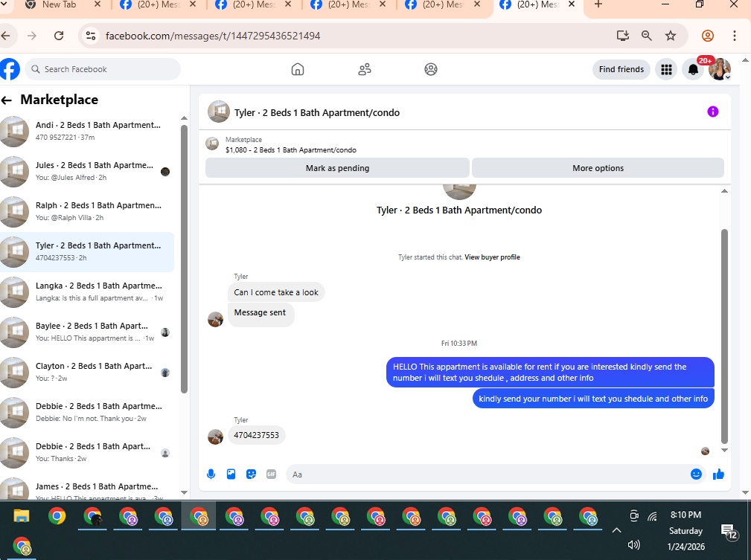The image size is (751, 560).
Task: Click the 'Message sent' bubble
Action: [x=260, y=315]
